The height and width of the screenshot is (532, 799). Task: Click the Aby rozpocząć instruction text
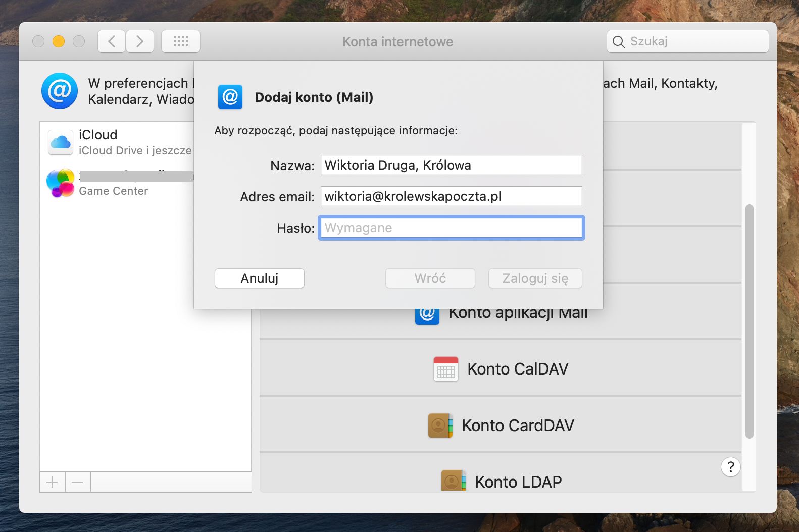[336, 131]
